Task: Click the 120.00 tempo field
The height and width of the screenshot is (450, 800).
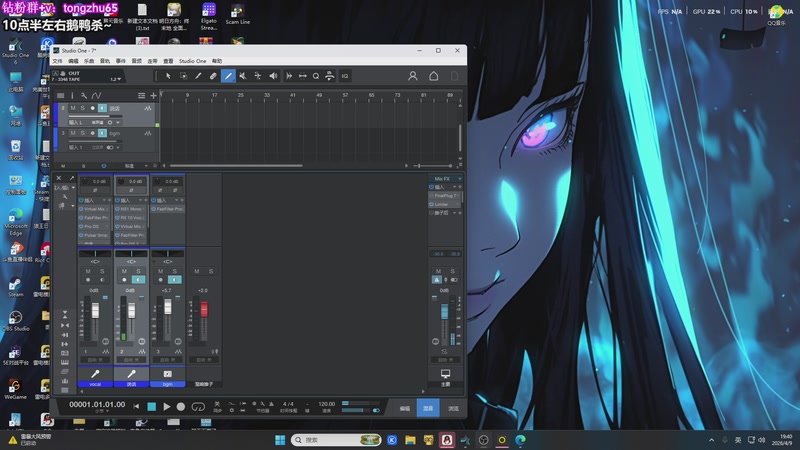Action: click(327, 404)
